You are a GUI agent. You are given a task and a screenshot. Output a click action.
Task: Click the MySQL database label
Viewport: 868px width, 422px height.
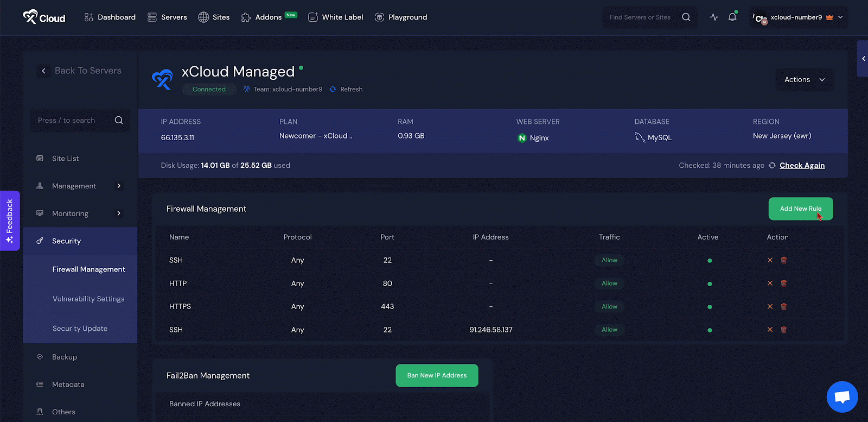click(x=653, y=137)
